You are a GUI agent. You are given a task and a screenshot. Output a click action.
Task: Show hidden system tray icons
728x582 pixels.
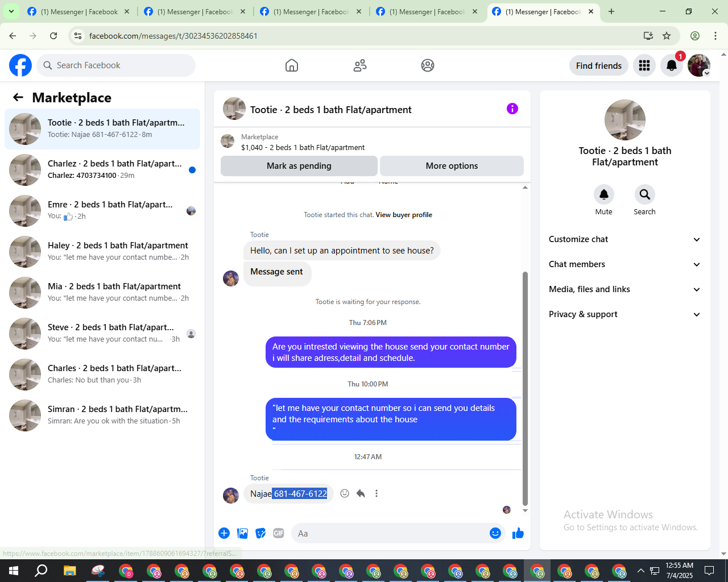click(641, 571)
